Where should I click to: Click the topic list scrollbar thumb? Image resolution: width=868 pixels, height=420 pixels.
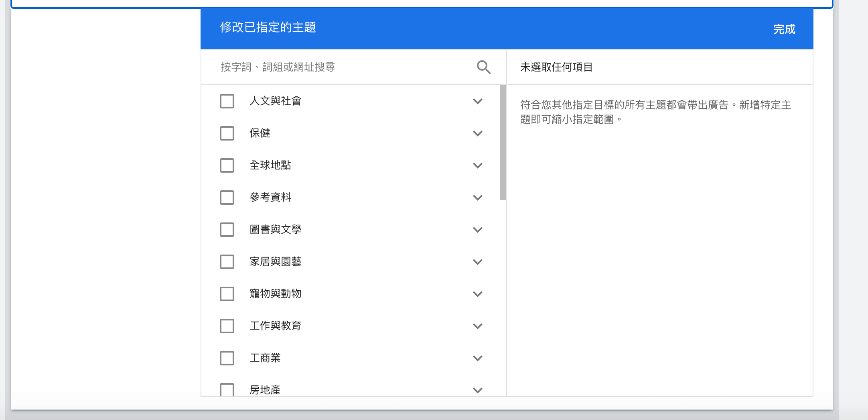(x=503, y=143)
